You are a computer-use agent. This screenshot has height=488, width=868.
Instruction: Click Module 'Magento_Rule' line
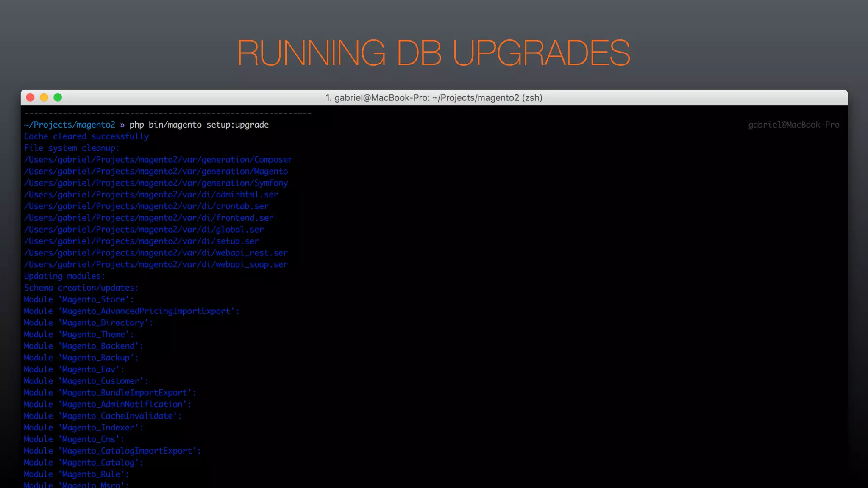point(77,474)
